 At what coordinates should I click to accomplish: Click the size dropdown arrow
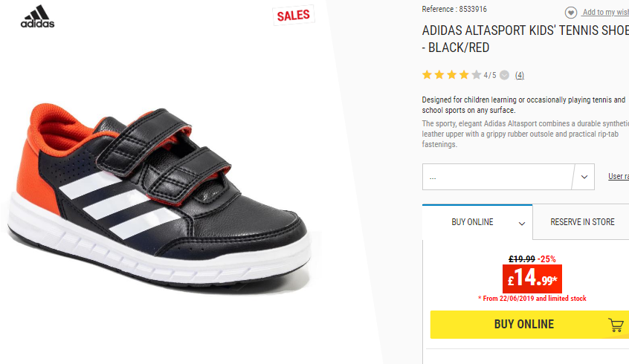coord(584,177)
